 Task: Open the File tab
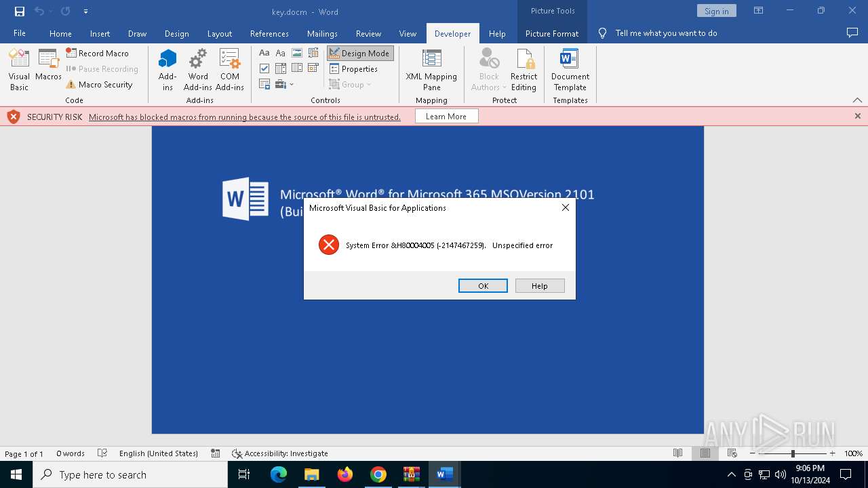(20, 33)
